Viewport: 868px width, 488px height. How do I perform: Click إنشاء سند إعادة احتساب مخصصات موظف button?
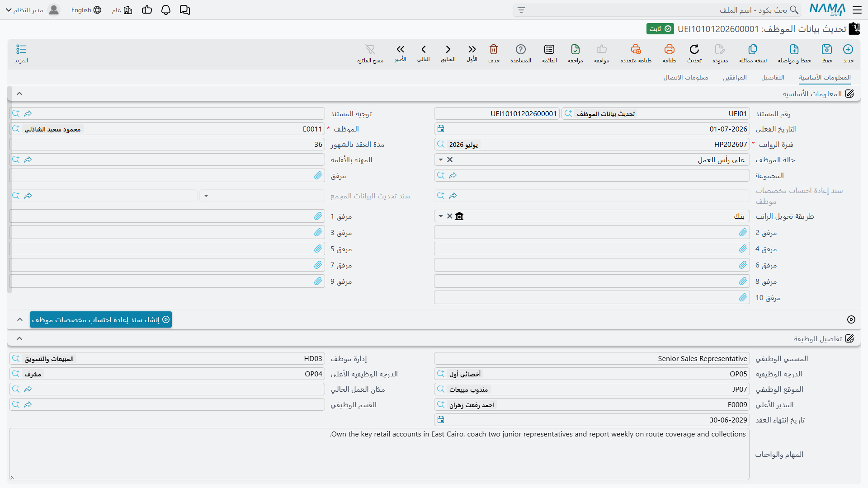tap(101, 319)
